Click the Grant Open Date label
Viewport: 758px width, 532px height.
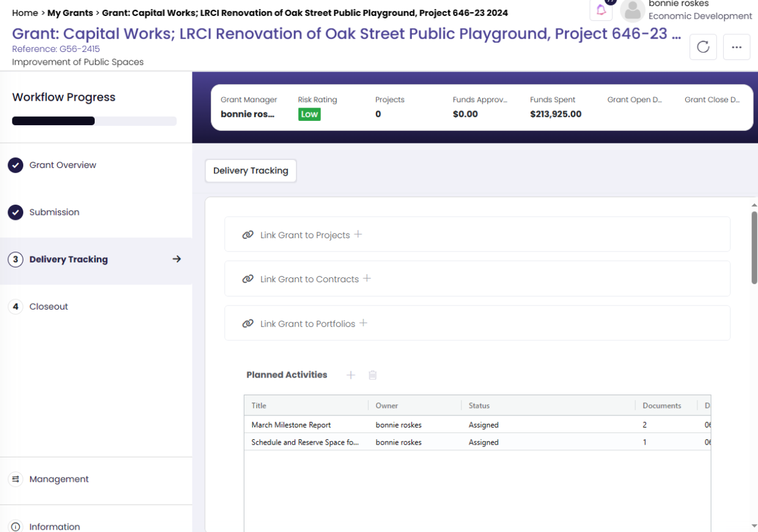(635, 100)
